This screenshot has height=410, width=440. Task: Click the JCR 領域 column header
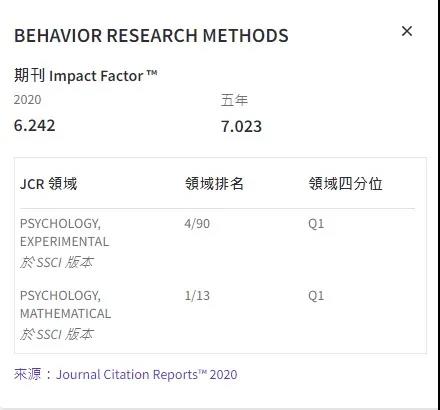(49, 184)
